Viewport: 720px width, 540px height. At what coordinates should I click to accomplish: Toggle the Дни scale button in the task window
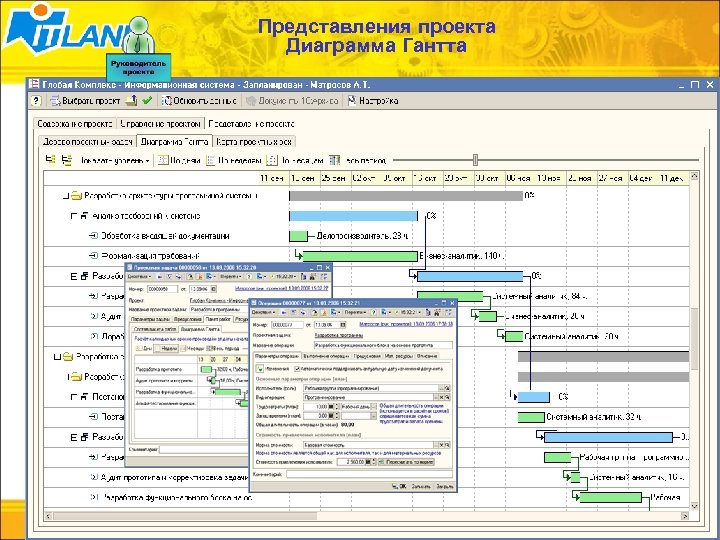145,349
